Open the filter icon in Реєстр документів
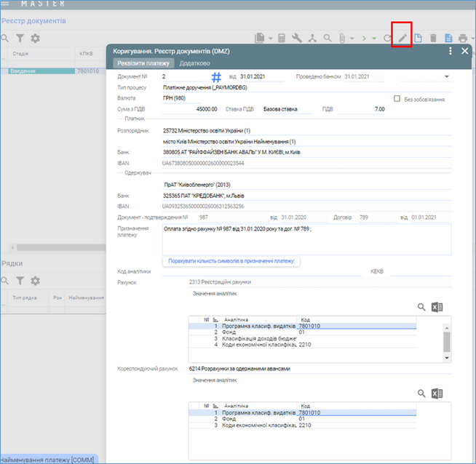Image resolution: width=476 pixels, height=464 pixels. 20,38
